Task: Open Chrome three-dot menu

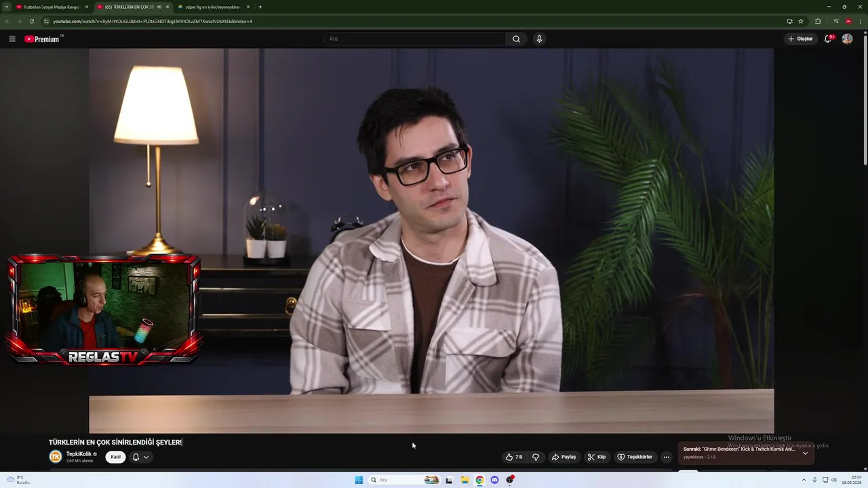Action: [861, 21]
